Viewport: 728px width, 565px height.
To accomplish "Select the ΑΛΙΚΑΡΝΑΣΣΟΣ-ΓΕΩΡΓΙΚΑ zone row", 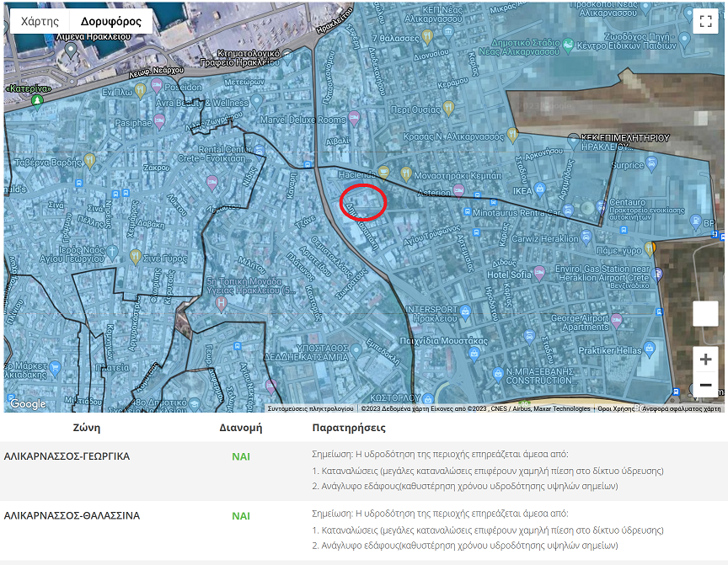I will coord(67,456).
